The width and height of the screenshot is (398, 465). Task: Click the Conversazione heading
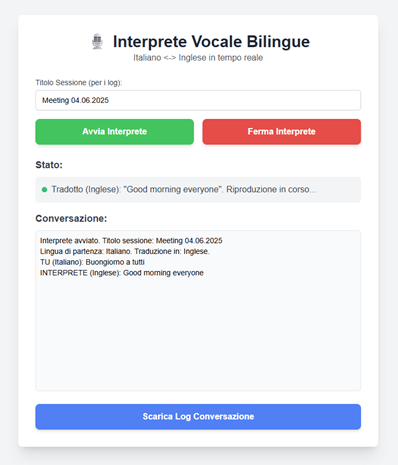point(71,219)
